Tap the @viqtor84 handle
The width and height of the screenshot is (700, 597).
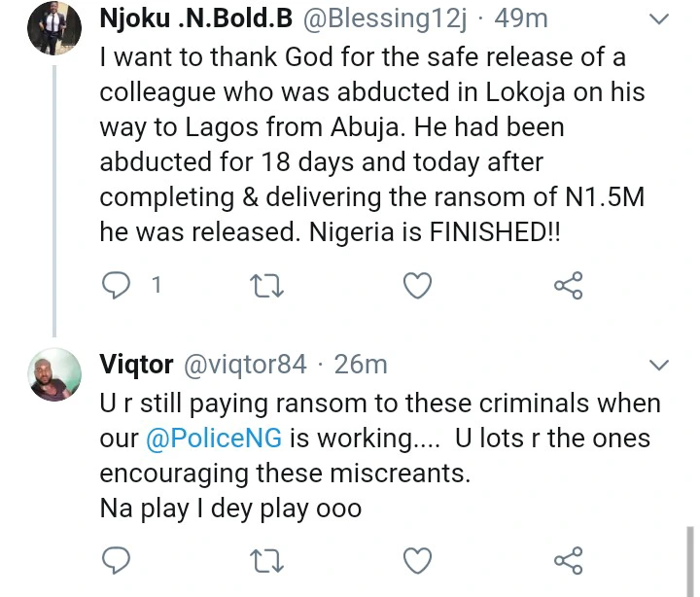244,365
